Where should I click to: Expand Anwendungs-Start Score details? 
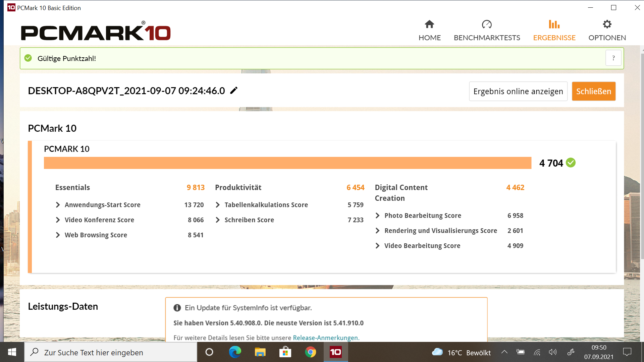pyautogui.click(x=58, y=205)
